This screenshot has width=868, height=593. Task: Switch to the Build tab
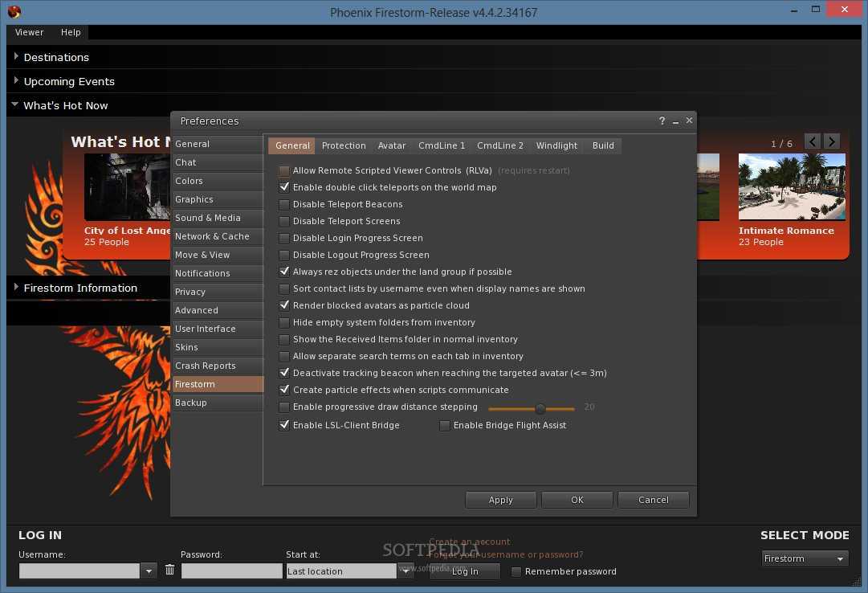click(603, 145)
